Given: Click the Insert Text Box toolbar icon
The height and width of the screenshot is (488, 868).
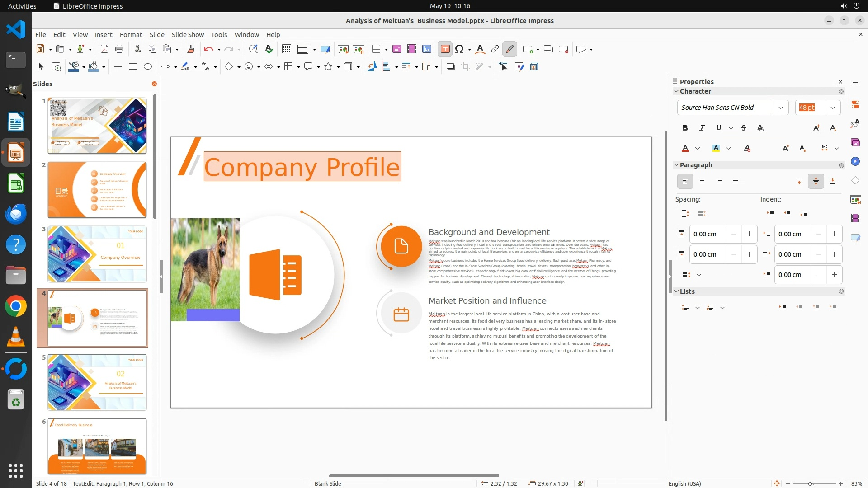Looking at the screenshot, I should click(x=445, y=49).
